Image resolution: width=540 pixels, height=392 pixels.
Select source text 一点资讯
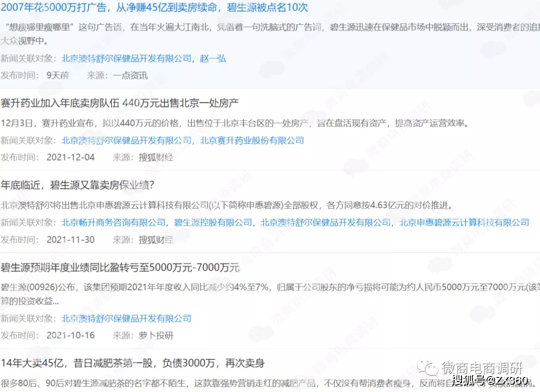coord(130,75)
